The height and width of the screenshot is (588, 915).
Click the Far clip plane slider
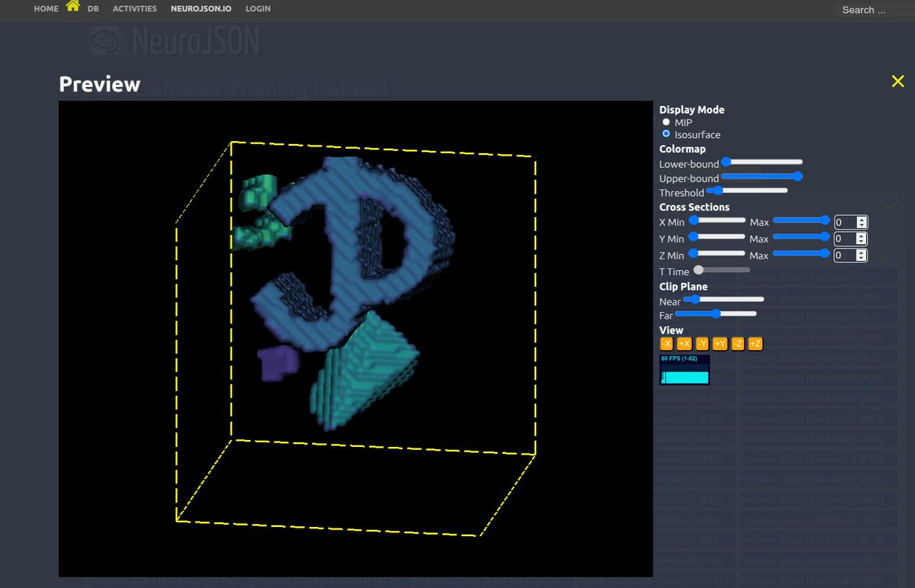716,313
